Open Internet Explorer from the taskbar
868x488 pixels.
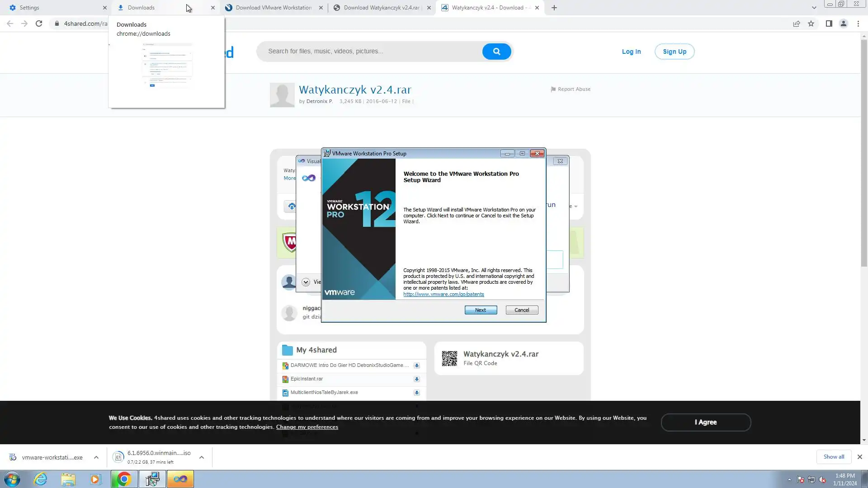(x=41, y=479)
